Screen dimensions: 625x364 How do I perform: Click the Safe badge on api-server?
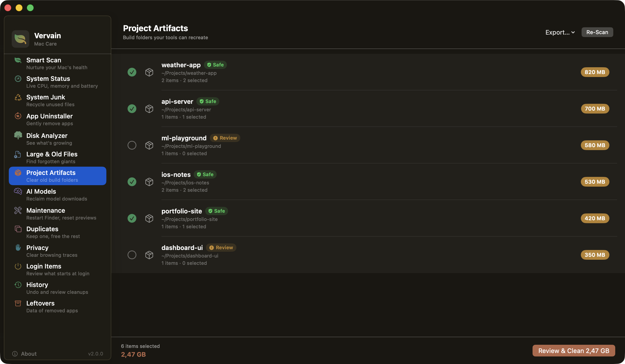[208, 101]
